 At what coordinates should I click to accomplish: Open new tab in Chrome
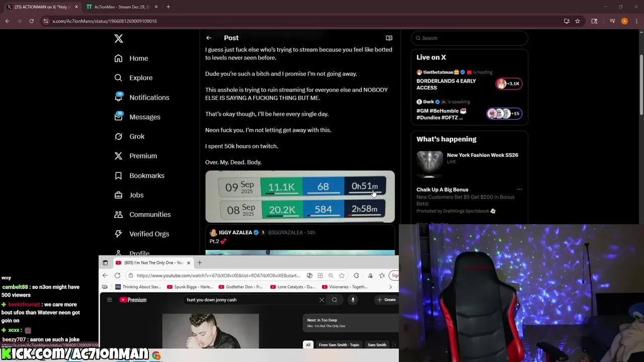coord(168,7)
